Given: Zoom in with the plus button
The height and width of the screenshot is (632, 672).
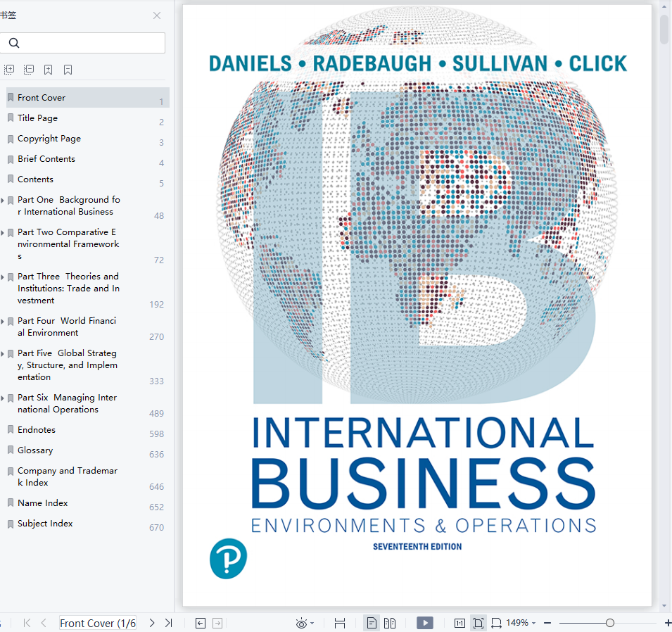Looking at the screenshot, I should (x=667, y=623).
